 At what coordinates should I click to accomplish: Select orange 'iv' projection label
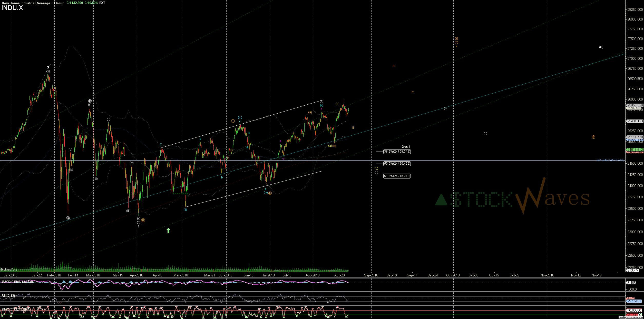pyautogui.click(x=413, y=92)
